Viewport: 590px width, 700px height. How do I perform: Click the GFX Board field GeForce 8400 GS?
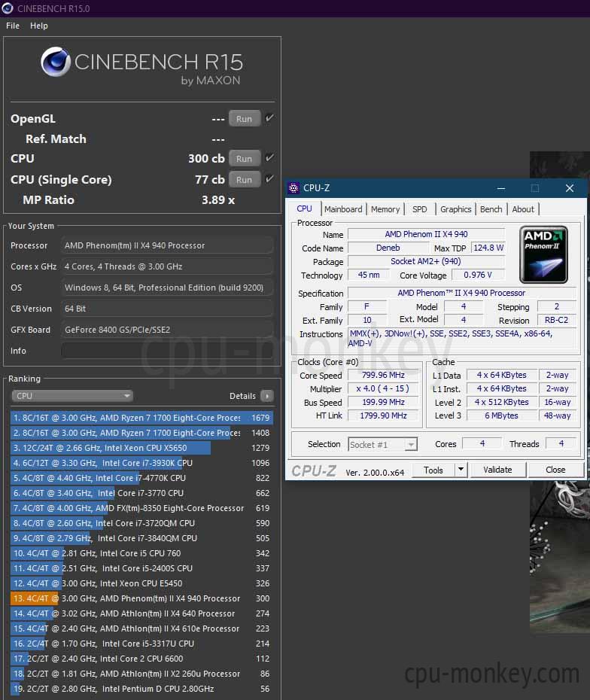[x=167, y=330]
